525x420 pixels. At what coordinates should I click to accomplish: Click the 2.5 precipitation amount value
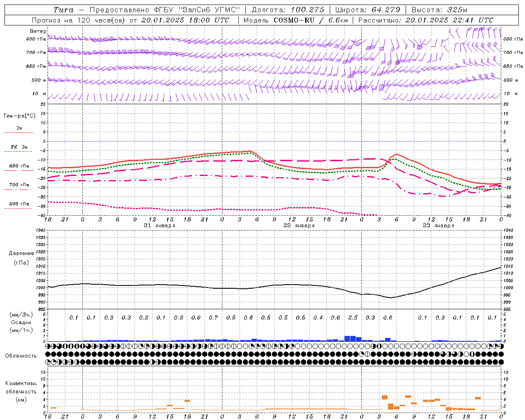(x=353, y=317)
